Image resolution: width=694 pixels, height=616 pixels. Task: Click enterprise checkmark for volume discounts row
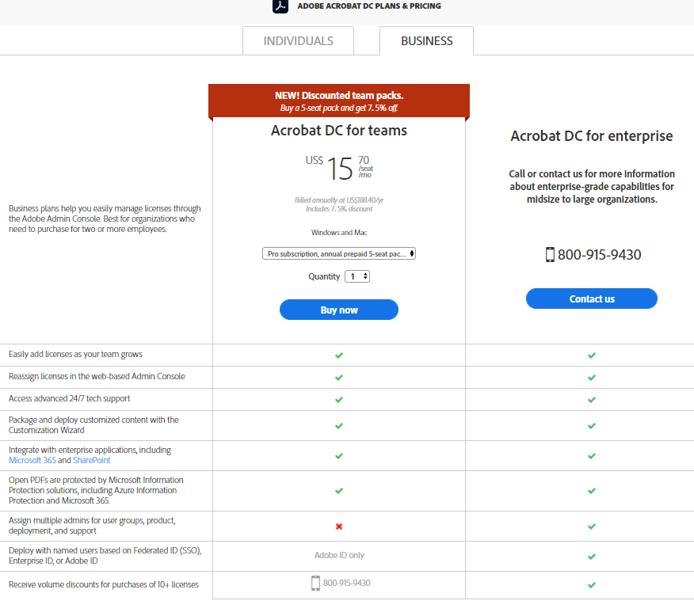pos(592,584)
